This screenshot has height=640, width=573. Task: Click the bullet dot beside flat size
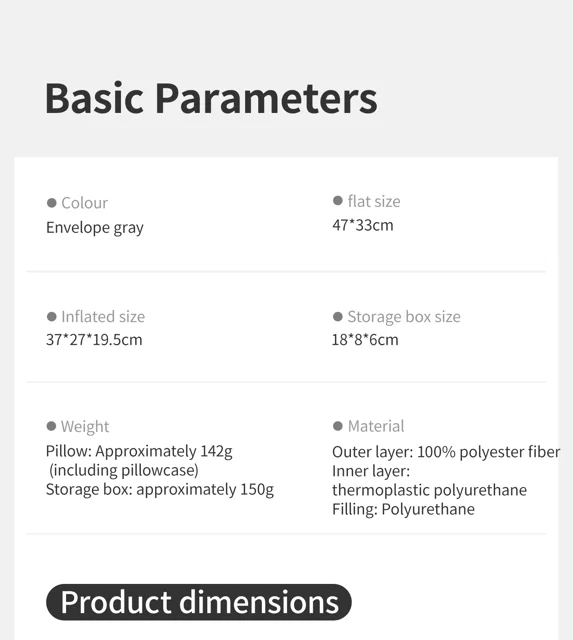coord(338,200)
